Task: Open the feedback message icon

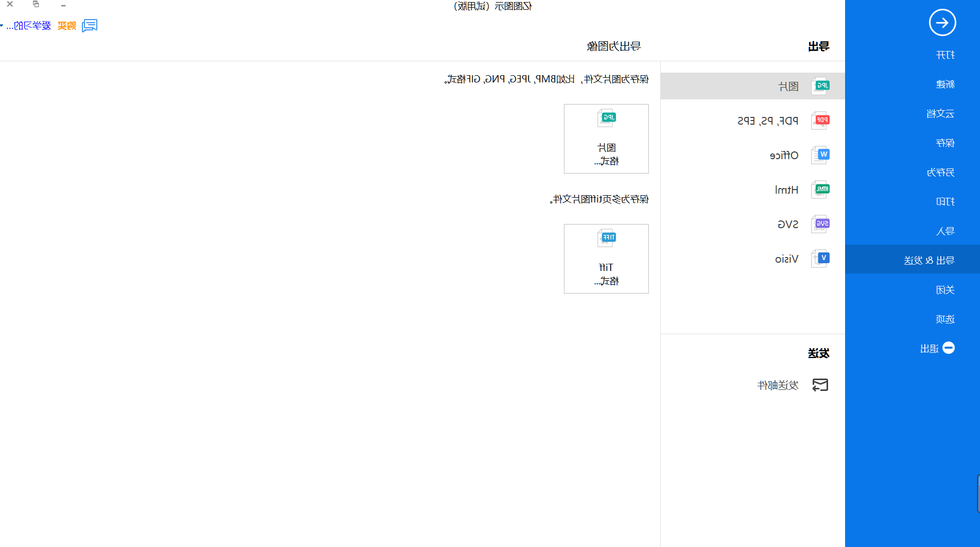Action: 90,25
